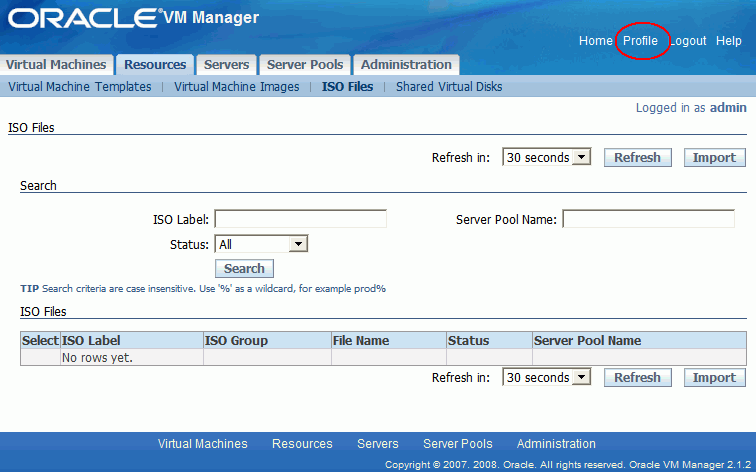Click the 'Logged in as admin' text
The width and height of the screenshot is (756, 472).
coord(691,108)
